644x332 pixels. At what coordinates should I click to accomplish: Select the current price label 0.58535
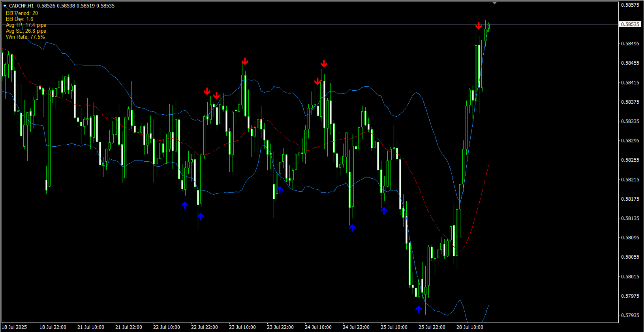(x=630, y=24)
